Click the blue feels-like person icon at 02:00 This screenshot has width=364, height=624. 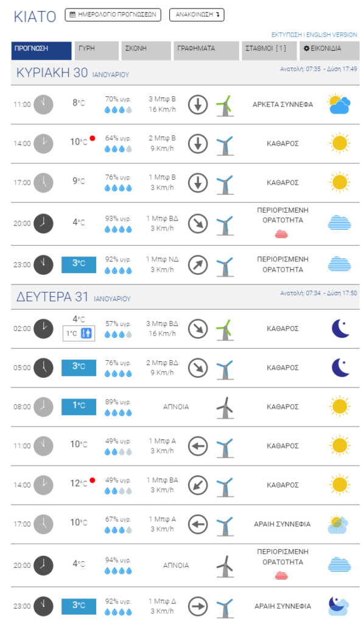pos(86,333)
